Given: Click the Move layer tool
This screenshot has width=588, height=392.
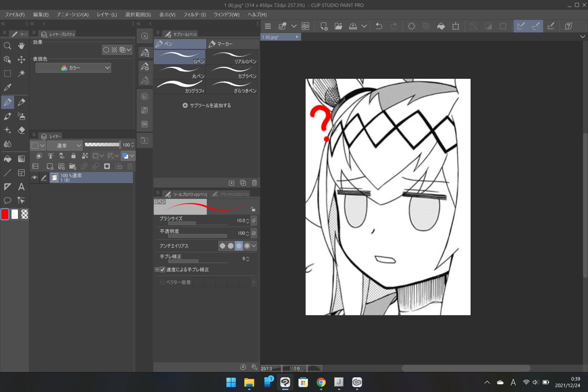Looking at the screenshot, I should pyautogui.click(x=21, y=60).
